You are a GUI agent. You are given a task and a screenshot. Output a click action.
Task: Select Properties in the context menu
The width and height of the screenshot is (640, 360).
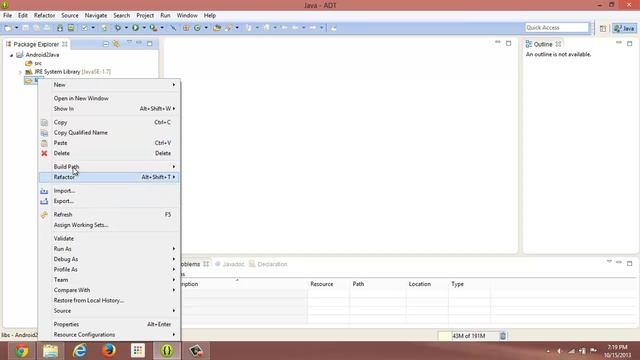(109, 324)
